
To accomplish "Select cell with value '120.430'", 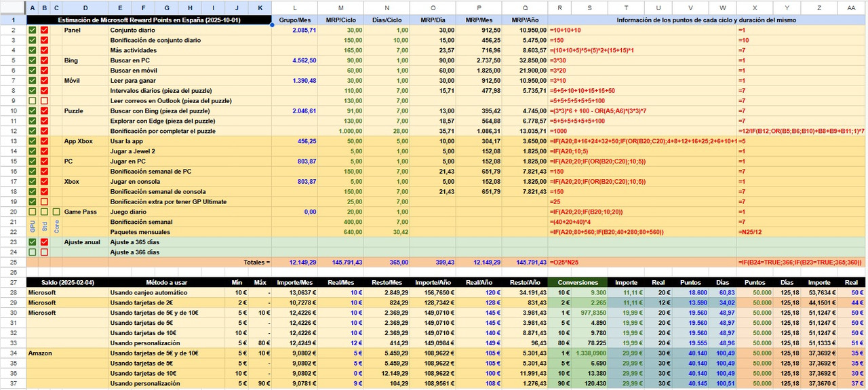I will click(590, 383).
